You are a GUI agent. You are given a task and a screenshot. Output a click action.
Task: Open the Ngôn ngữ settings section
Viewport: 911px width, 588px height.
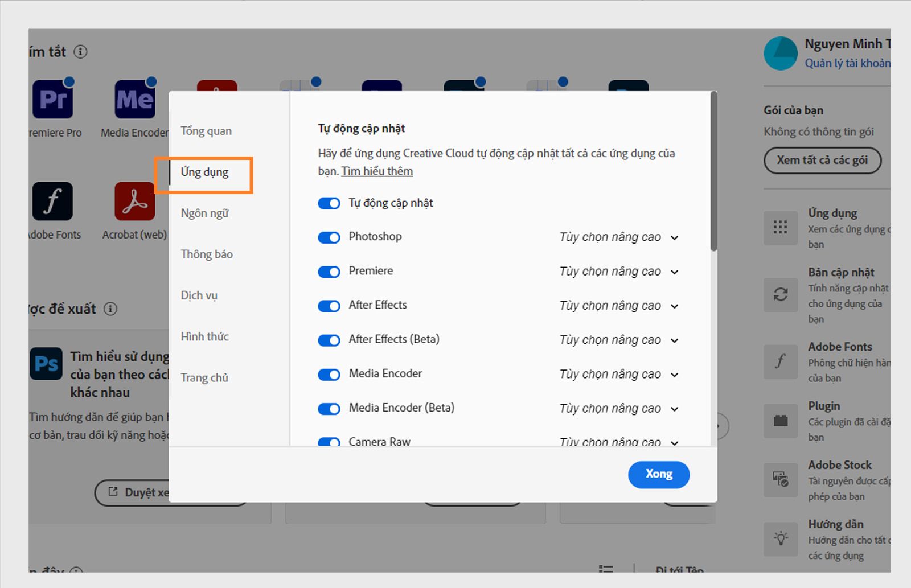[x=204, y=213]
